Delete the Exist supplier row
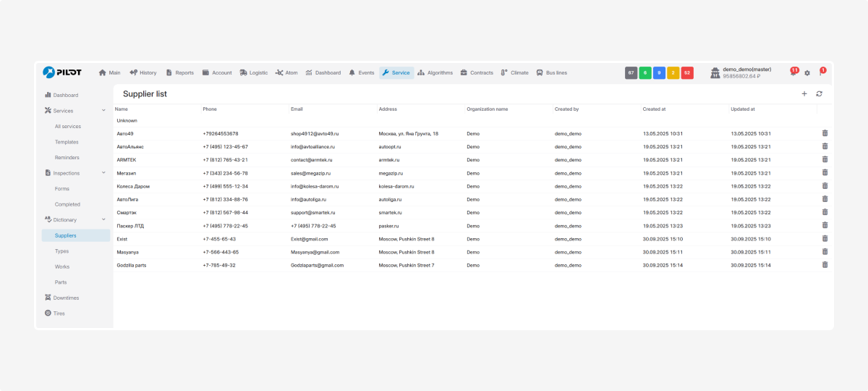Image resolution: width=868 pixels, height=391 pixels. tap(825, 238)
